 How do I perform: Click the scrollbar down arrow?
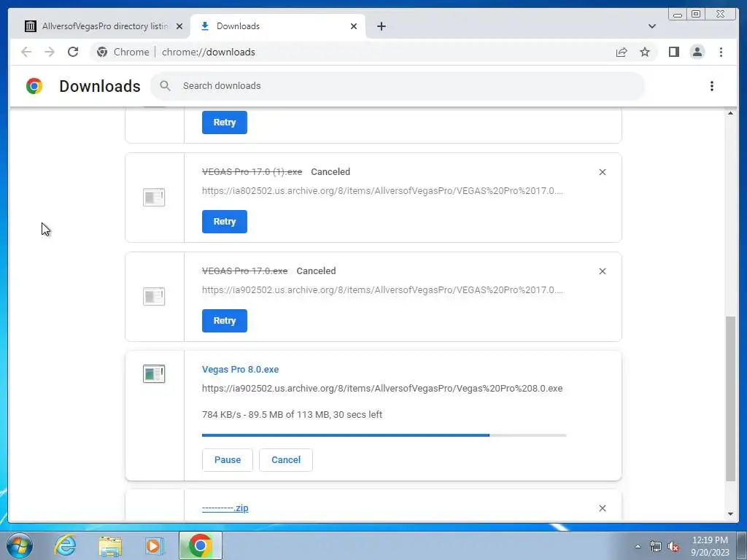(730, 514)
